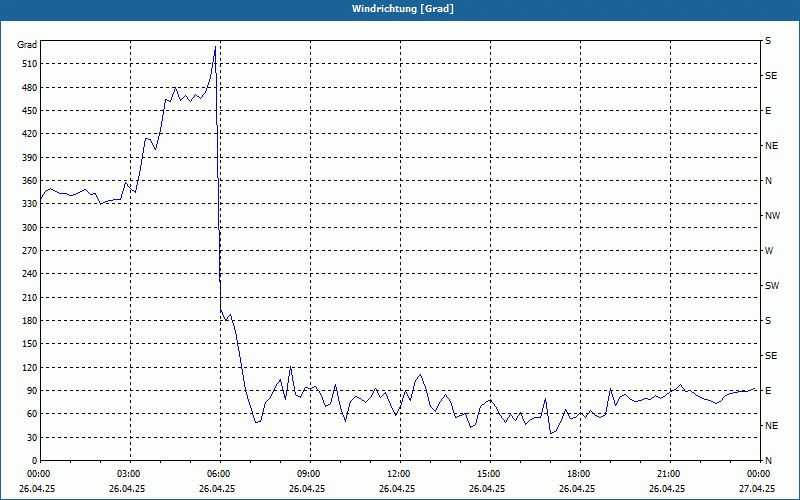Select the 90 y-axis tick label
The image size is (800, 500).
pos(30,390)
